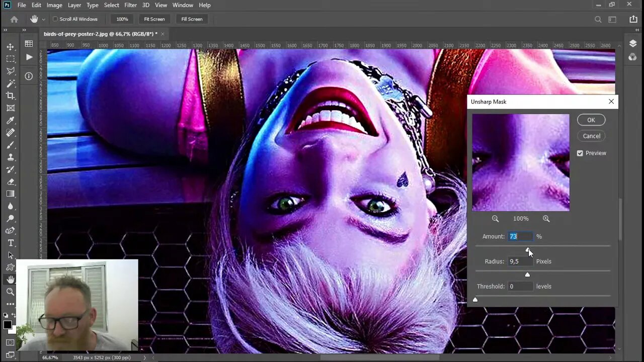Swap foreground and background colors
644x362 pixels.
[14, 315]
